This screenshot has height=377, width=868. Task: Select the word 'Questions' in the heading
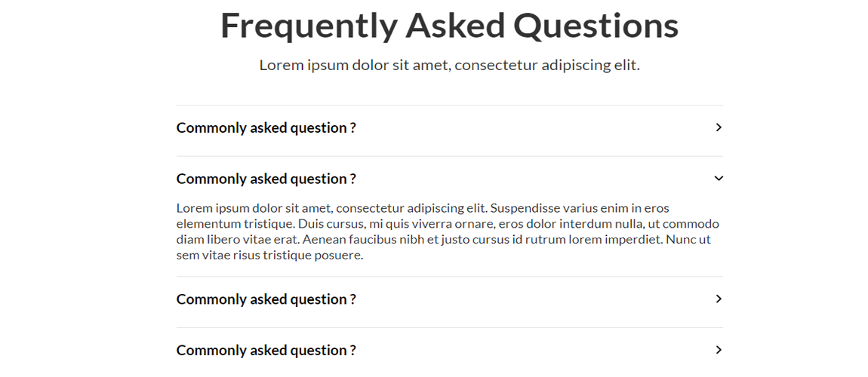(596, 26)
